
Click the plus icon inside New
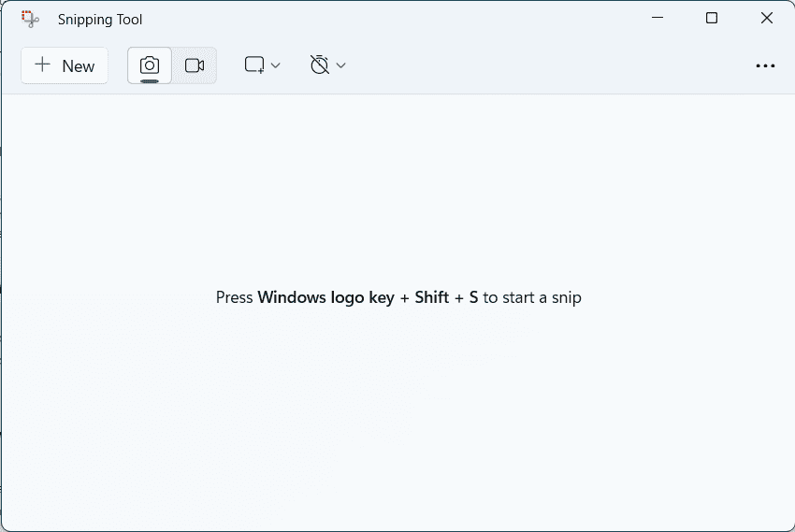(x=42, y=65)
